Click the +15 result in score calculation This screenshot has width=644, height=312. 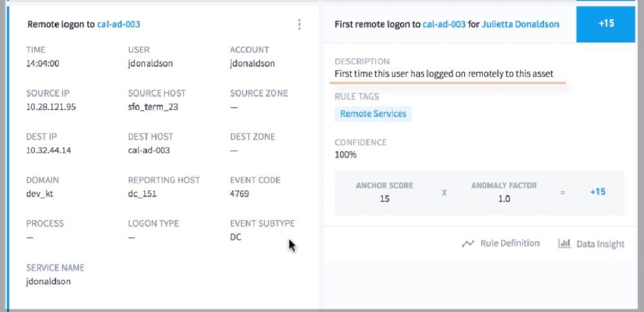click(x=598, y=192)
